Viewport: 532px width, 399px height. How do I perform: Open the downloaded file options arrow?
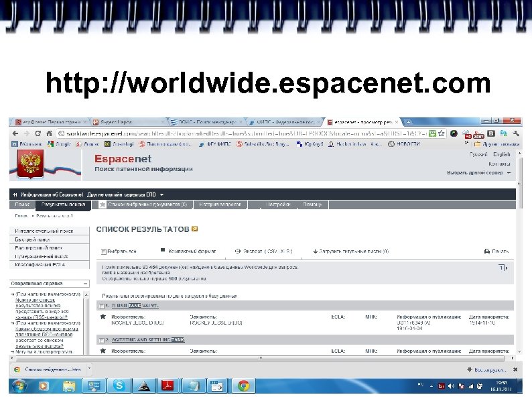click(x=89, y=367)
